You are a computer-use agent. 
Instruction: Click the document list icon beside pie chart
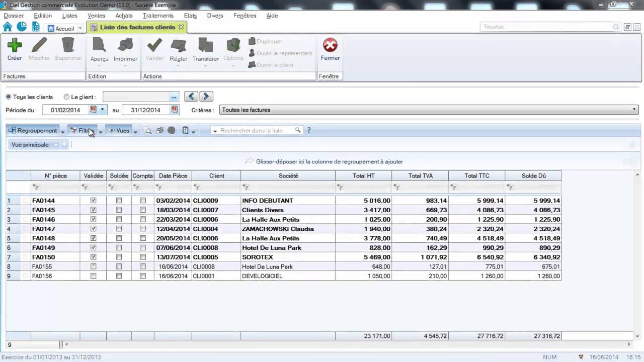36,27
